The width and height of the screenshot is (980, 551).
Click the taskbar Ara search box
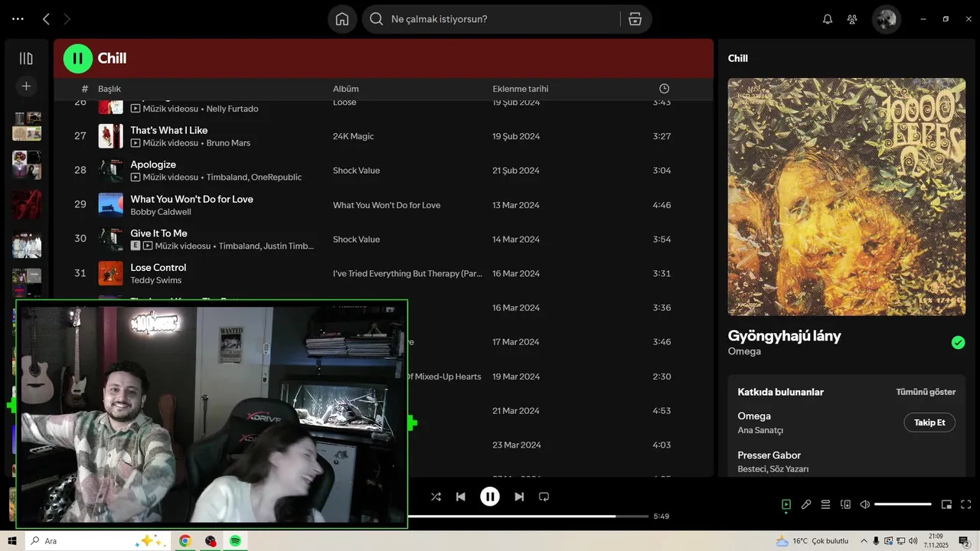coord(97,541)
